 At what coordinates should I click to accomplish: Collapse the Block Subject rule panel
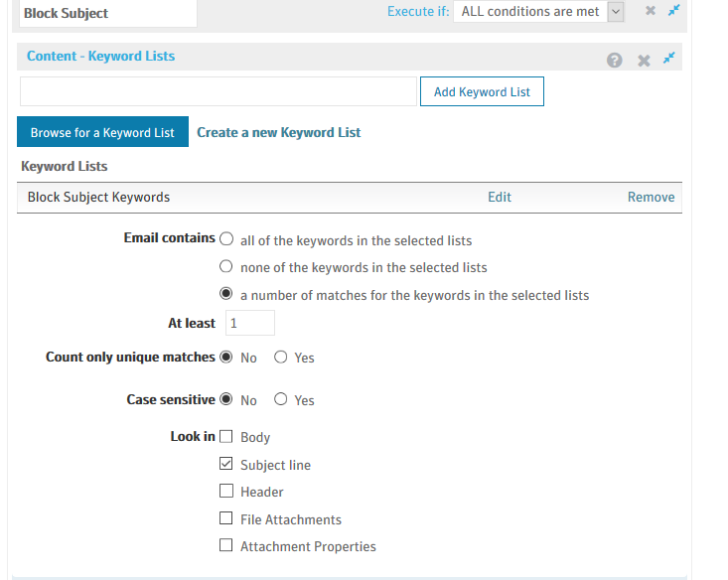tap(674, 10)
